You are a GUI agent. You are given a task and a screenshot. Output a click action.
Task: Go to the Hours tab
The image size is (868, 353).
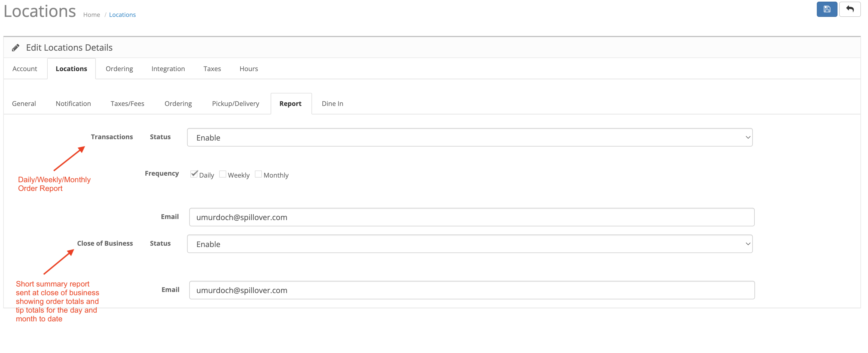[x=249, y=69]
